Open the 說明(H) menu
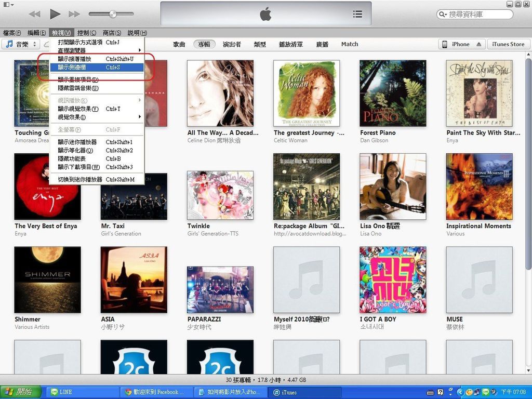 coord(137,33)
